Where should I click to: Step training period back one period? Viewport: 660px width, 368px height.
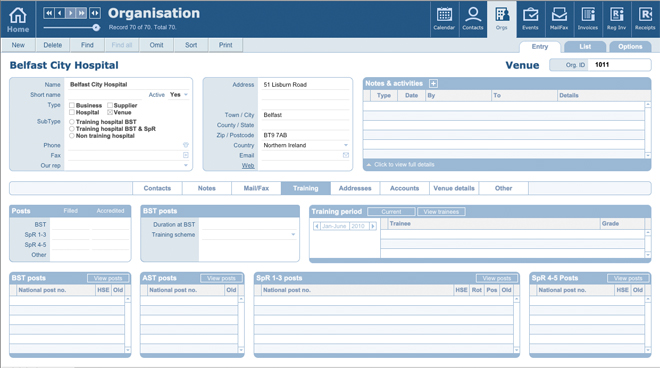(317, 226)
